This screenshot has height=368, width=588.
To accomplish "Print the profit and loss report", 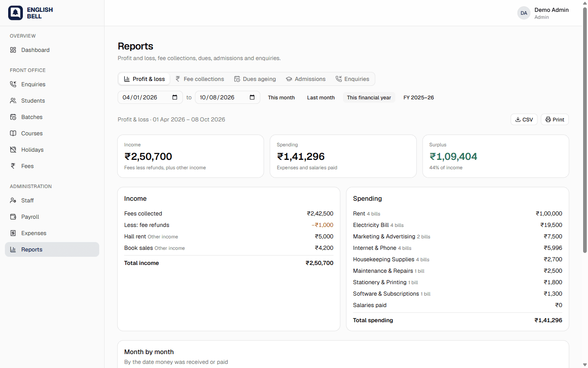I will [555, 119].
